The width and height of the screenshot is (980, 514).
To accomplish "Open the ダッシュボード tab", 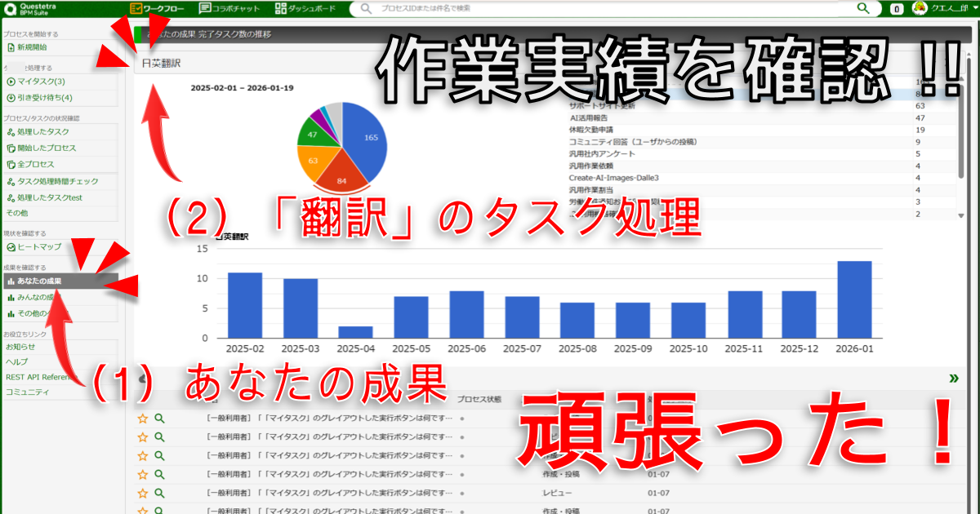I will click(305, 8).
